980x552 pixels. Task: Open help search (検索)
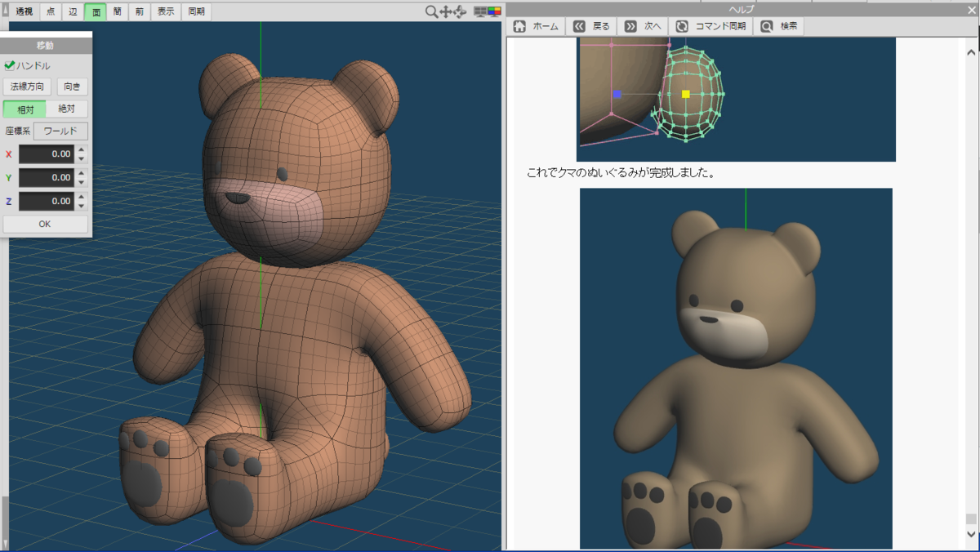779,26
